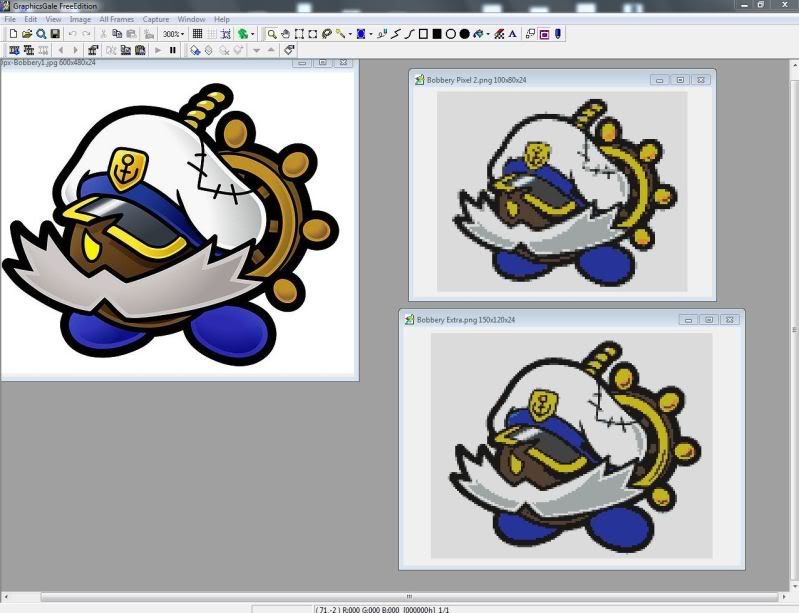Toggle the custom grid display
799x613 pixels.
(211, 34)
